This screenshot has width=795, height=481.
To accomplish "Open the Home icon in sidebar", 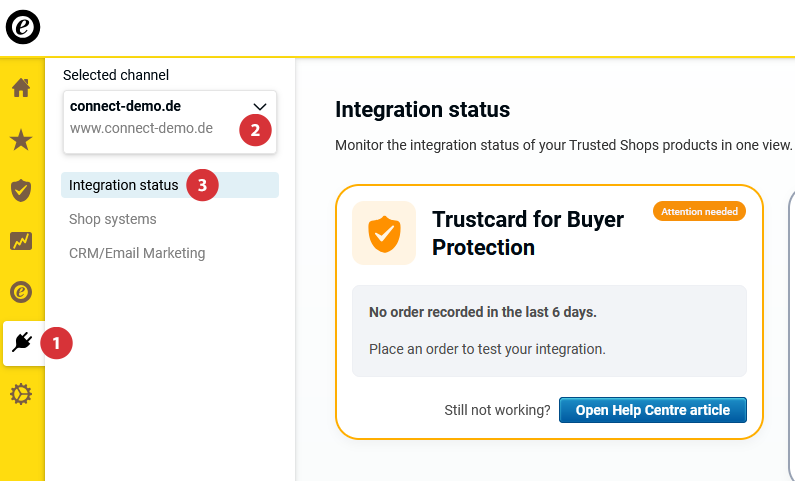I will (21, 88).
